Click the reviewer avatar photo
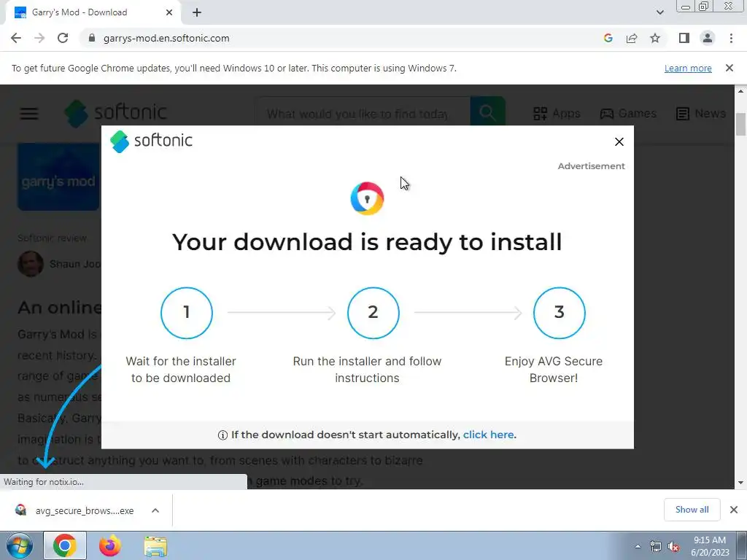The height and width of the screenshot is (560, 747). tap(31, 264)
